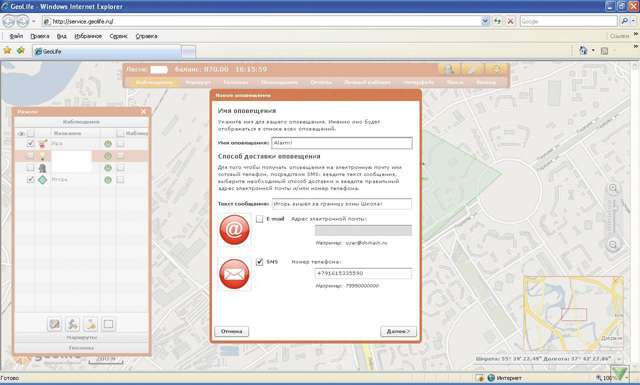Click the round clock-like icon in GeoLife header
Screen dimensions: 640x385
point(496,69)
